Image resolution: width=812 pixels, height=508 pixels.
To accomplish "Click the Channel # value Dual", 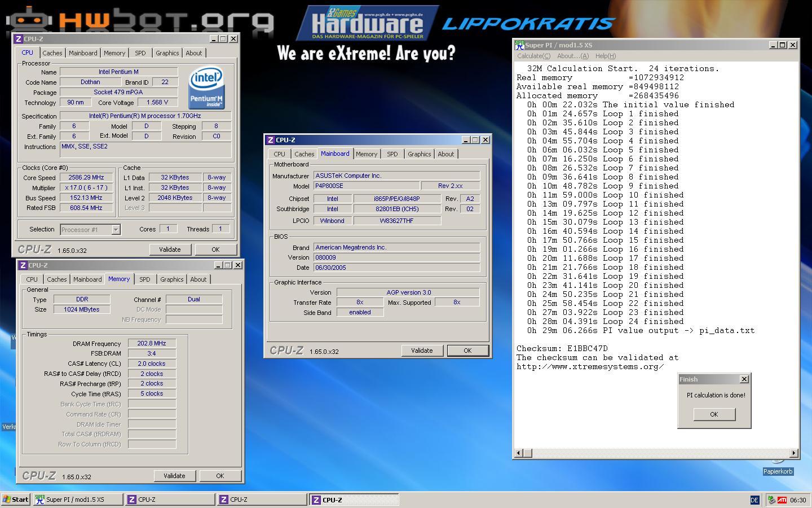I will pos(194,299).
